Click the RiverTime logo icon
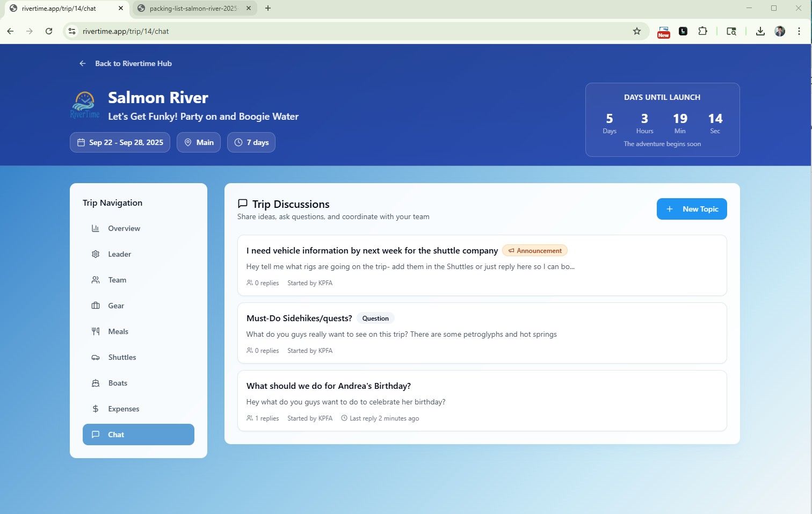This screenshot has height=514, width=812. (85, 105)
